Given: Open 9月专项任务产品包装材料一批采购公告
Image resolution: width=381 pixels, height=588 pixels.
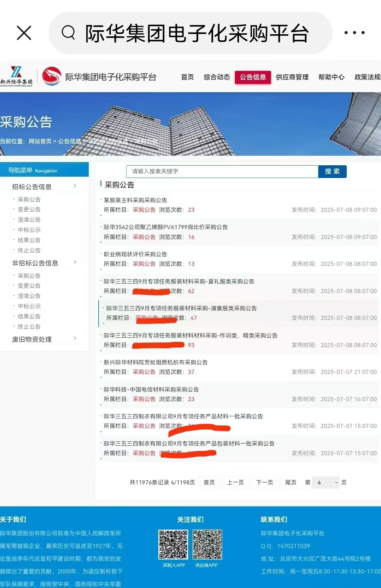Looking at the screenshot, I should [x=189, y=444].
